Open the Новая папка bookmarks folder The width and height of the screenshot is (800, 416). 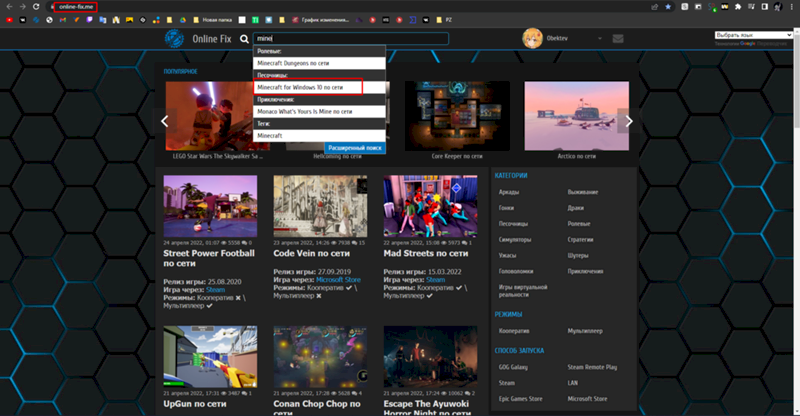pyautogui.click(x=212, y=20)
